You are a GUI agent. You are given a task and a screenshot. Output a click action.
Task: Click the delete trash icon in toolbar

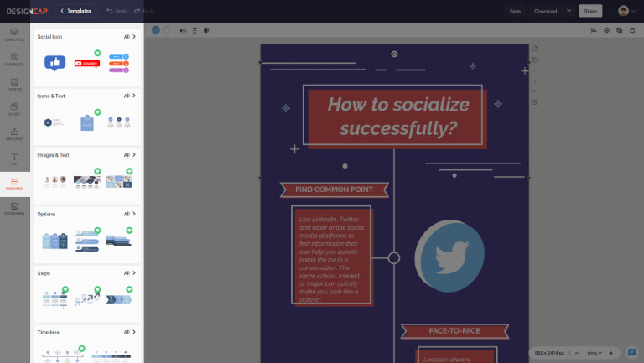click(632, 30)
